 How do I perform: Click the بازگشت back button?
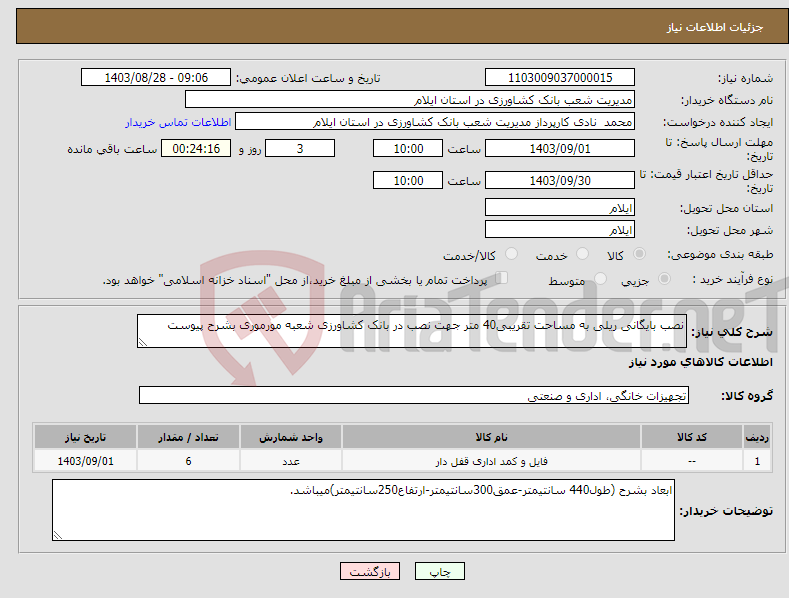[x=370, y=571]
